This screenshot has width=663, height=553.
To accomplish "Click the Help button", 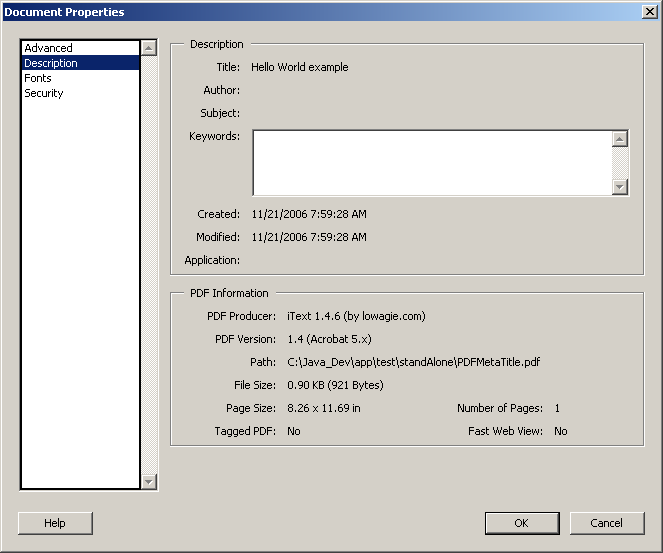I will [x=55, y=523].
